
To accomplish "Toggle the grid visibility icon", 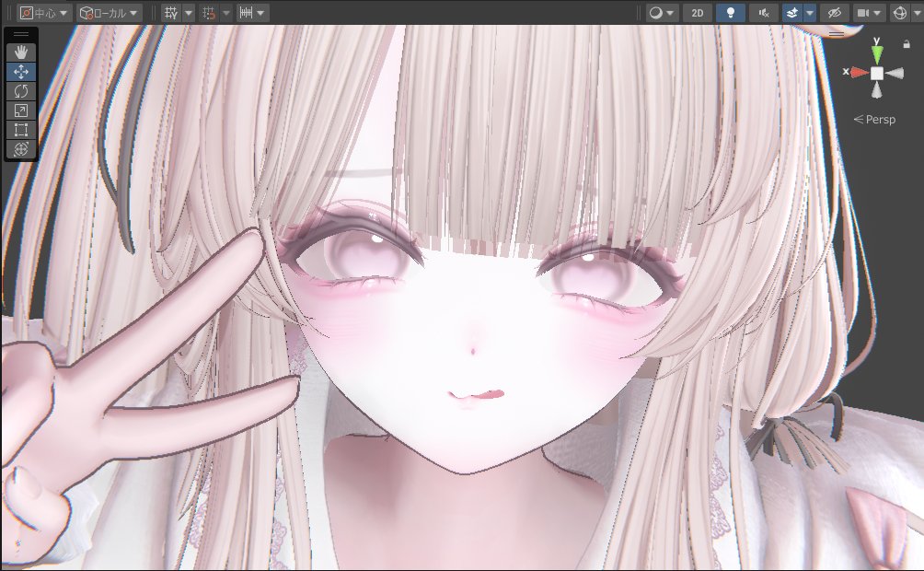I will (x=171, y=12).
